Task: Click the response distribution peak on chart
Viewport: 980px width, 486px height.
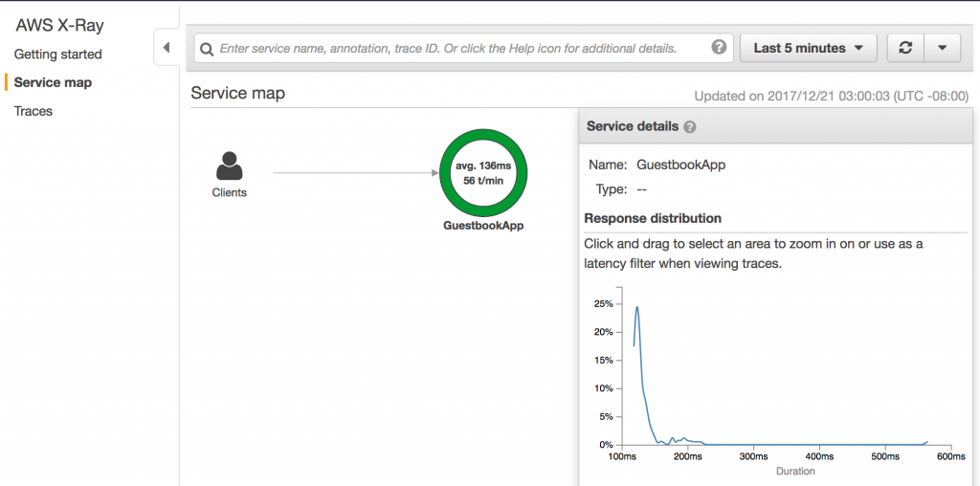Action: 636,307
